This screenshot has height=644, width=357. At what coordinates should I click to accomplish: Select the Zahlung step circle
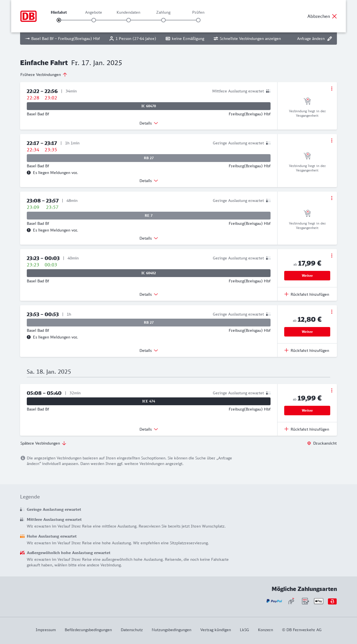tap(163, 20)
